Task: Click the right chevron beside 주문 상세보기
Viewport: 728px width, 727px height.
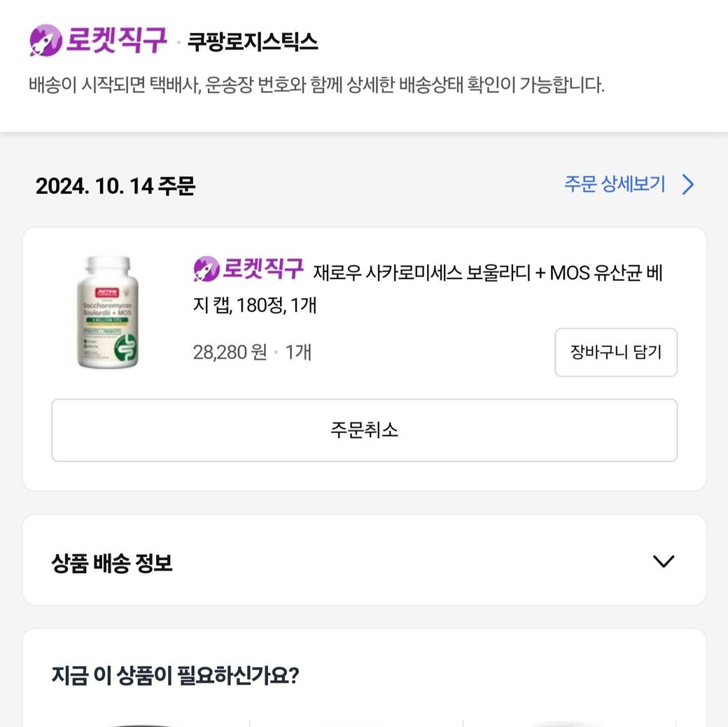Action: (x=688, y=185)
